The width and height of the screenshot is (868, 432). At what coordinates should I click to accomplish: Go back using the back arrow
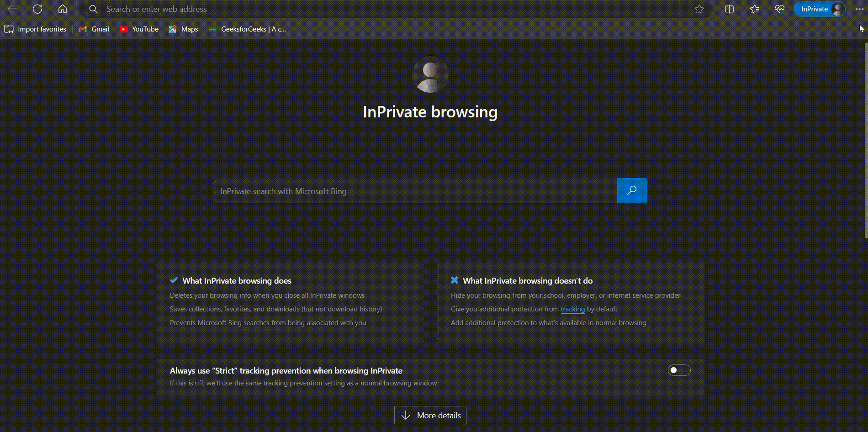click(12, 9)
